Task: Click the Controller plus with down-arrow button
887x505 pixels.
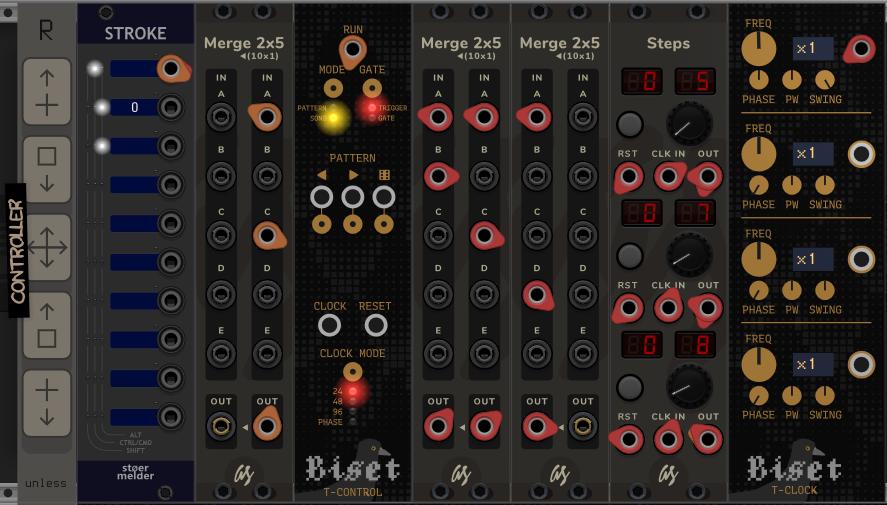Action: coord(47,403)
